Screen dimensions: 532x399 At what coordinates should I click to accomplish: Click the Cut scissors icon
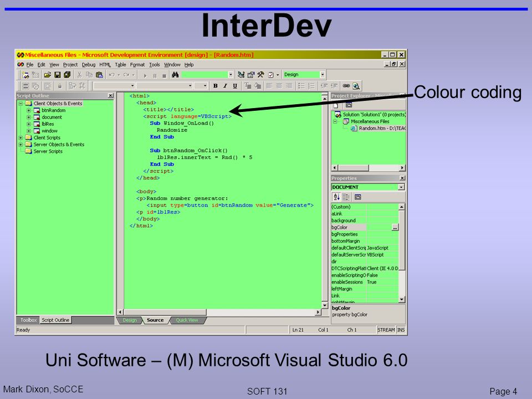79,75
